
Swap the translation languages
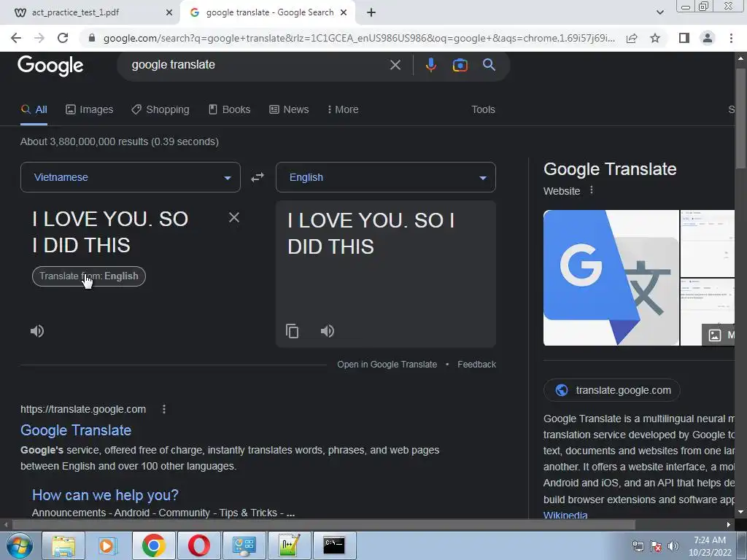(258, 177)
